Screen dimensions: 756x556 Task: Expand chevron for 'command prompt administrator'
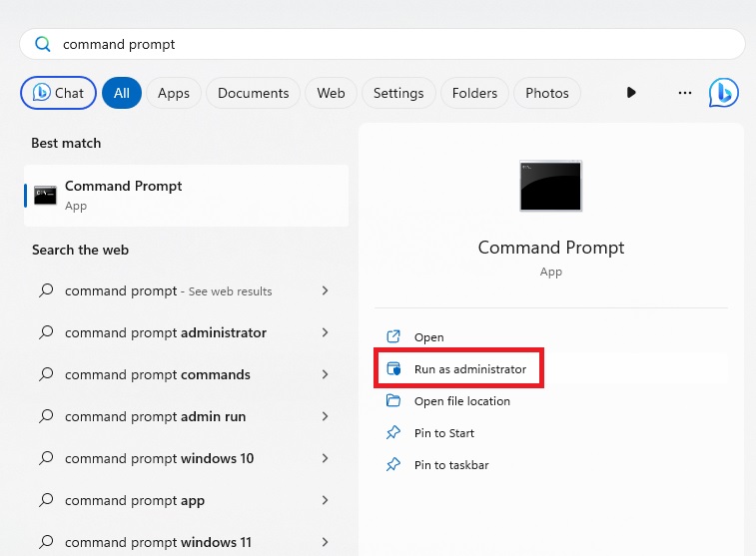(325, 332)
